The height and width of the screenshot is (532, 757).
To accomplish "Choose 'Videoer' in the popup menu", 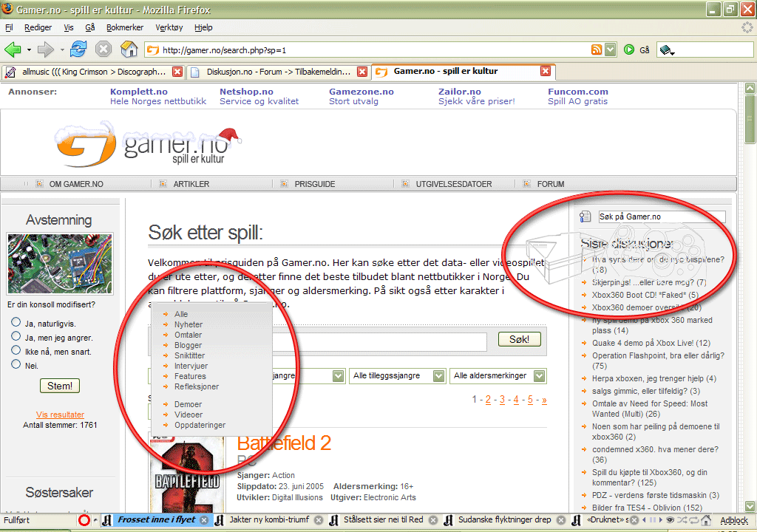I will (x=189, y=415).
